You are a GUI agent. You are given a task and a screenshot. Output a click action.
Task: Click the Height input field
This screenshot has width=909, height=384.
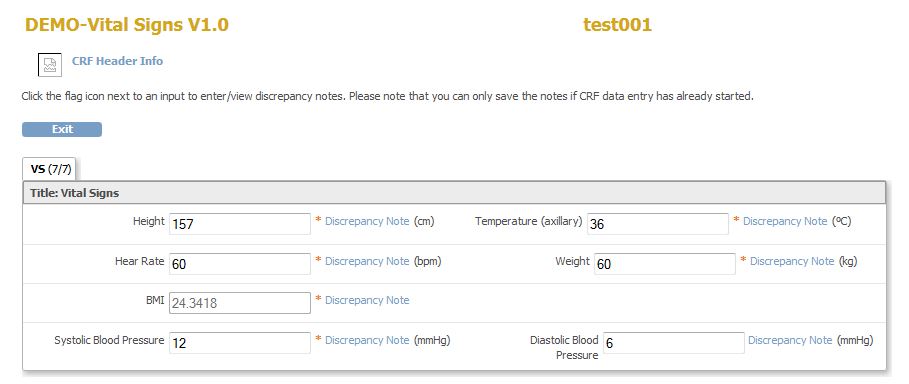click(240, 224)
